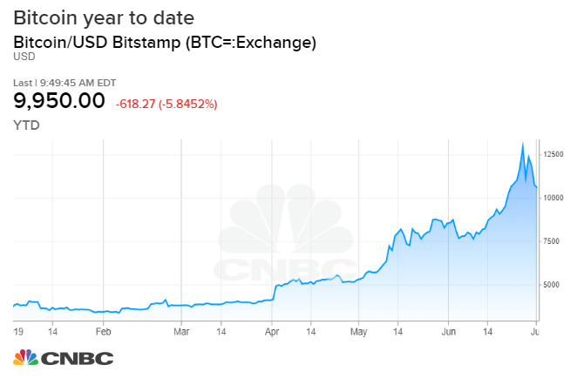Screen dimensions: 584x392
Task: Click the Bitcoin year to date title
Action: [104, 18]
